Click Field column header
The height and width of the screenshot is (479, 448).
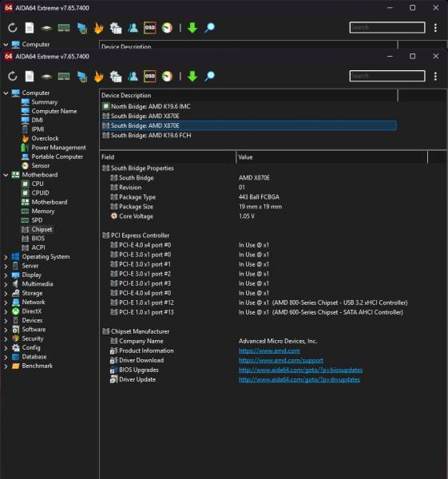168,157
